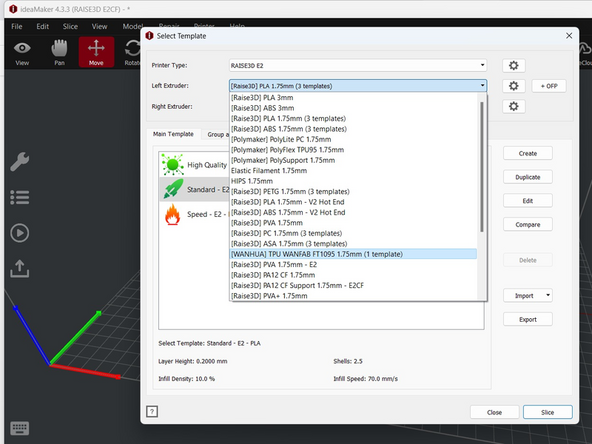Click the Duplicate button
The width and height of the screenshot is (592, 444).
point(527,177)
